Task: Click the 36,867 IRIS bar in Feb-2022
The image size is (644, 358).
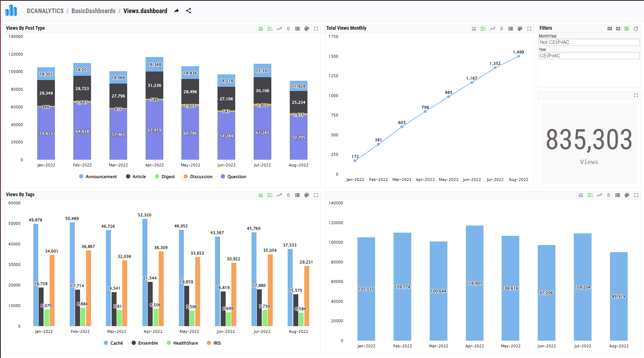Action: pyautogui.click(x=89, y=288)
